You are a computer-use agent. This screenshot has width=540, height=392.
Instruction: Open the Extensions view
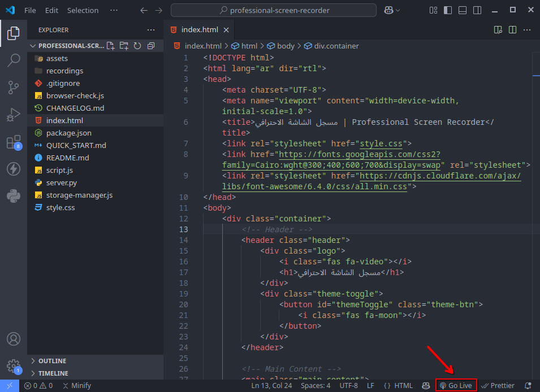(14, 142)
